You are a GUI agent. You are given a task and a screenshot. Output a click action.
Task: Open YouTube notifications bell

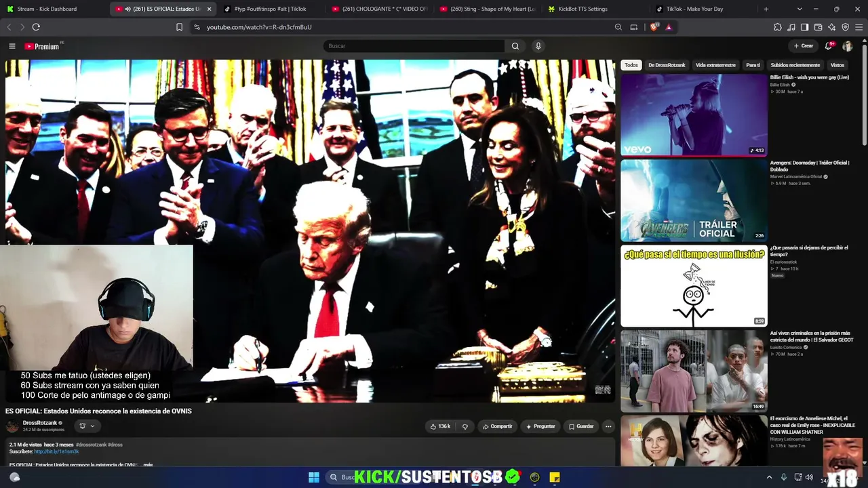[828, 46]
